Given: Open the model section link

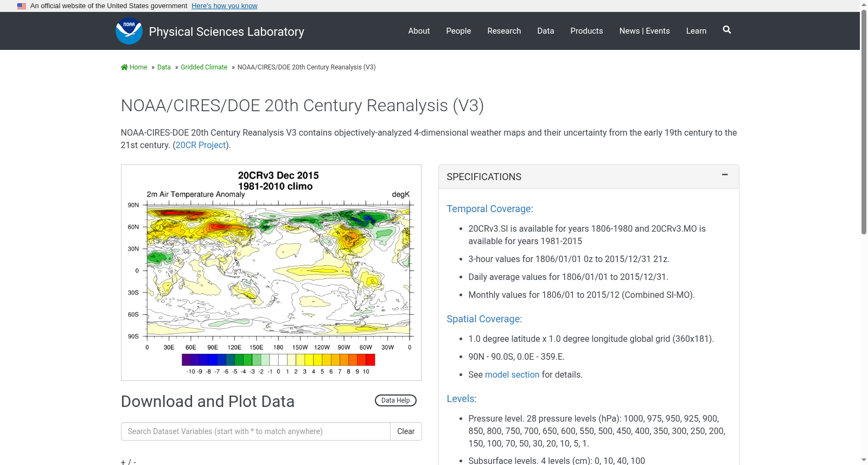Looking at the screenshot, I should 512,375.
